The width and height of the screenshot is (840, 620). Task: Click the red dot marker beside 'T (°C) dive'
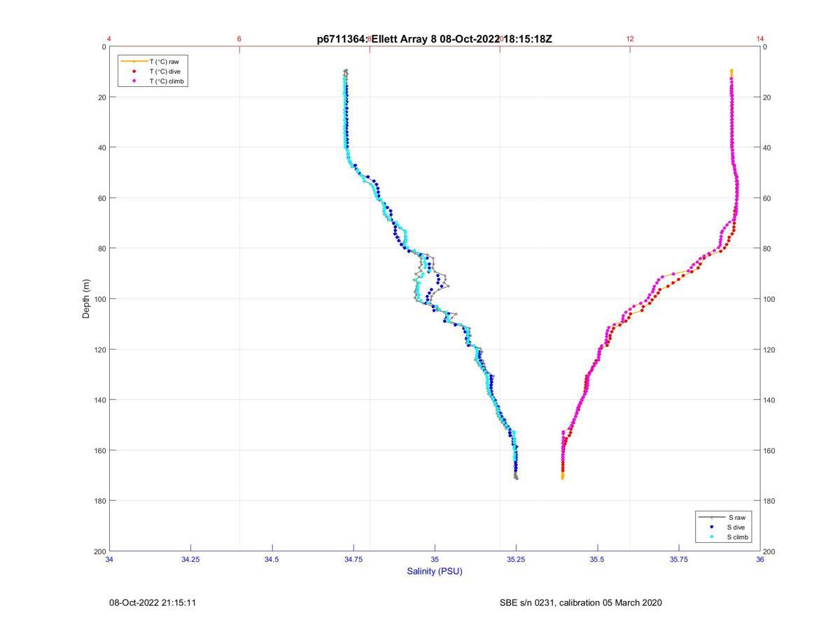click(134, 71)
